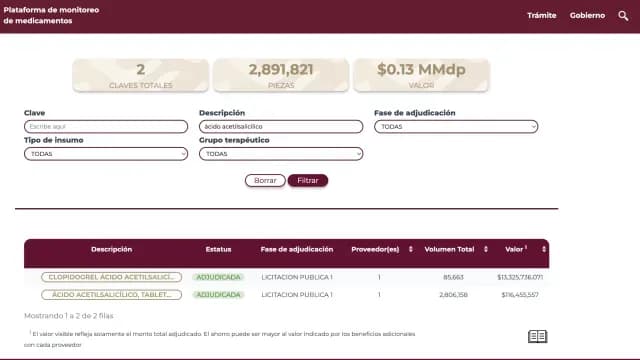This screenshot has width=640, height=360.
Task: Click the $0.13 MMdp VALOR card
Action: [x=421, y=75]
